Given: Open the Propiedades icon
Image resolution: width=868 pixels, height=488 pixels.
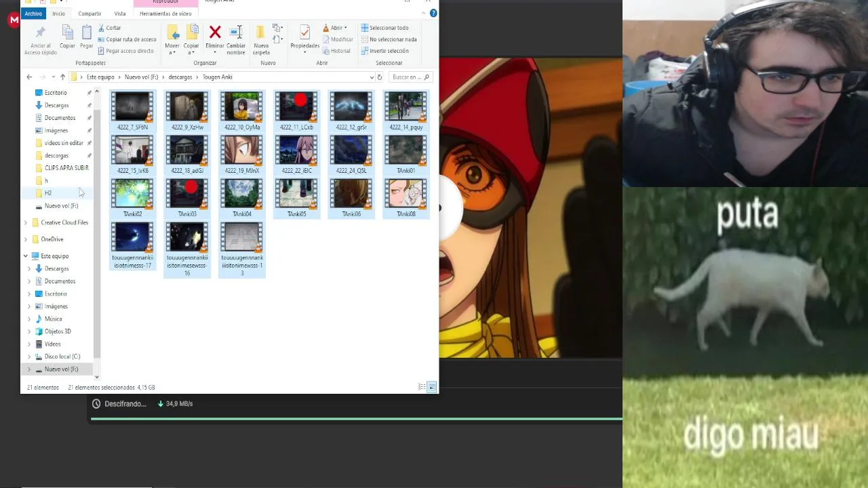Looking at the screenshot, I should click(304, 33).
